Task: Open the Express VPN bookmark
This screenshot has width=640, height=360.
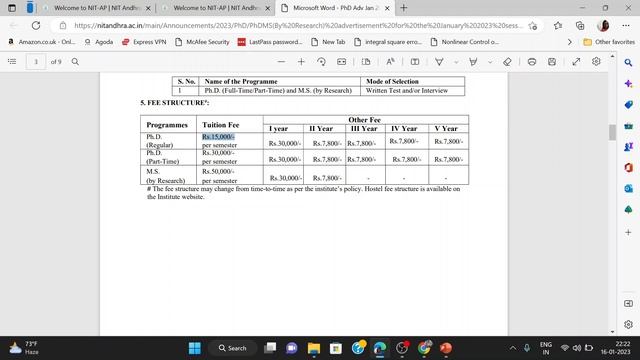Action: 144,42
